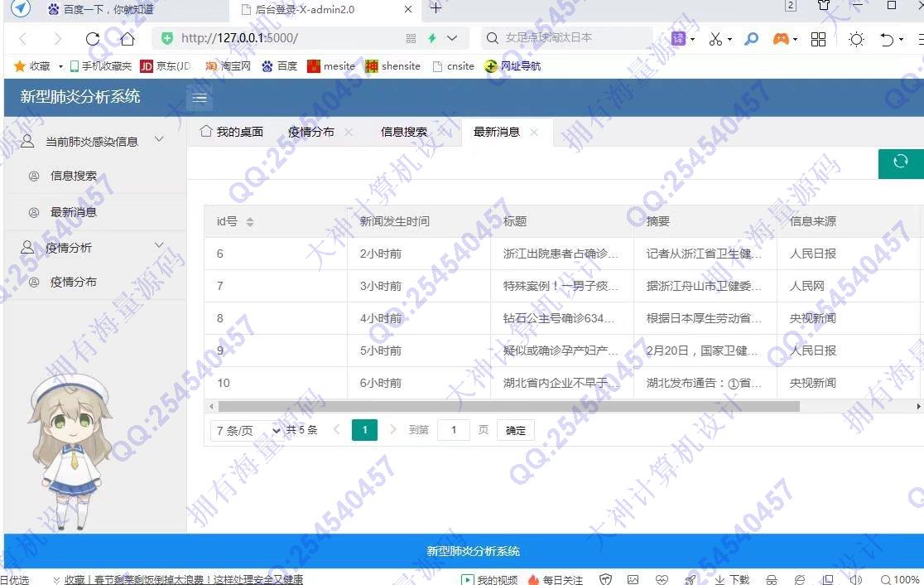Image resolution: width=924 pixels, height=585 pixels.
Task: Open the cnsite bookmark
Action: click(454, 66)
